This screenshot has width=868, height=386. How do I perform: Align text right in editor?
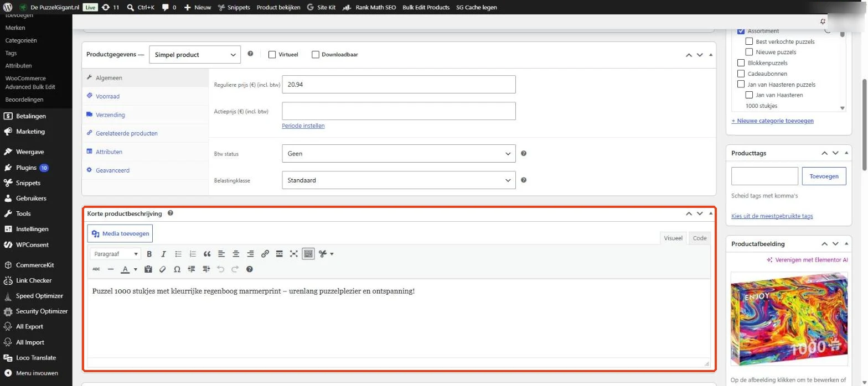[250, 254]
